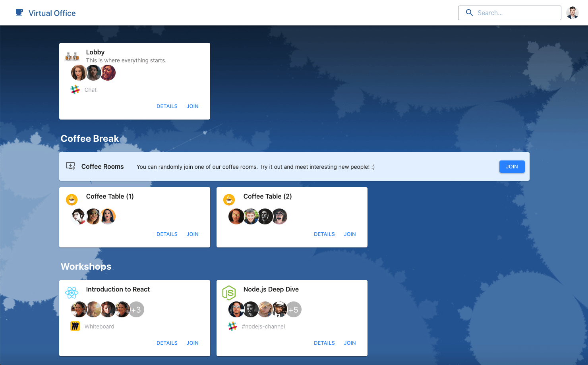The height and width of the screenshot is (365, 588).
Task: Expand the +3 participants in React workshop
Action: [x=136, y=310]
